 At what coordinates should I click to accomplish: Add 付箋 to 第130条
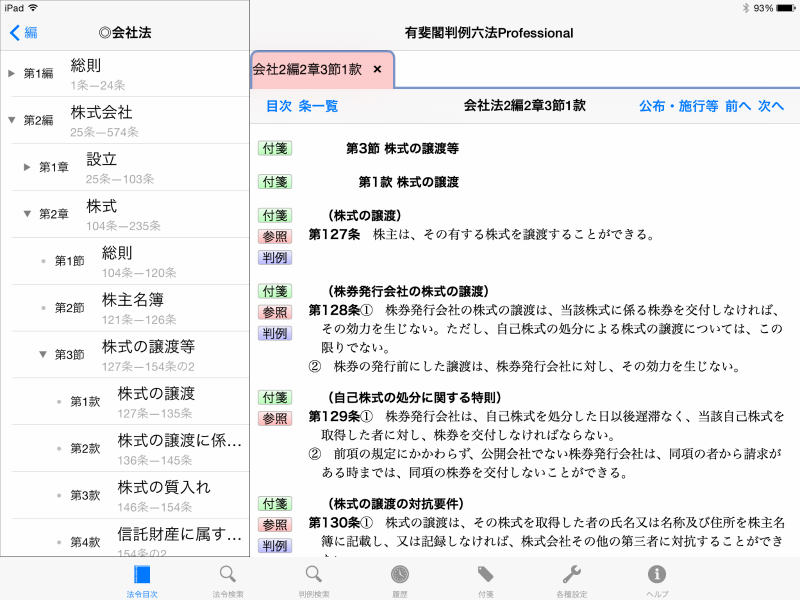(275, 504)
